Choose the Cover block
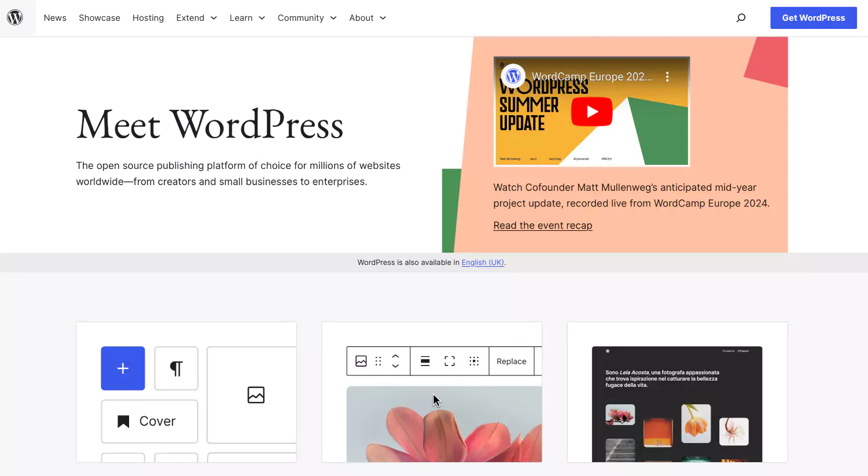868x476 pixels. click(x=149, y=421)
